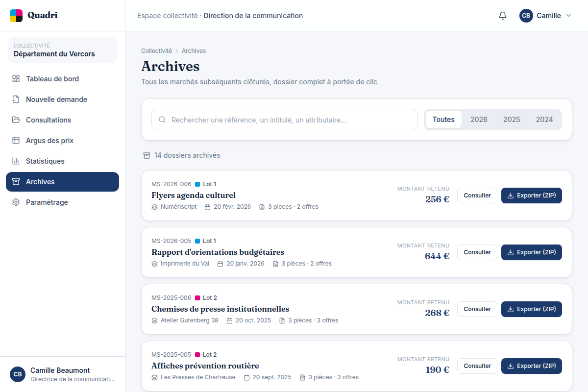588x392 pixels.
Task: Click Camille Beaumont profile in sidebar footer
Action: click(x=62, y=374)
